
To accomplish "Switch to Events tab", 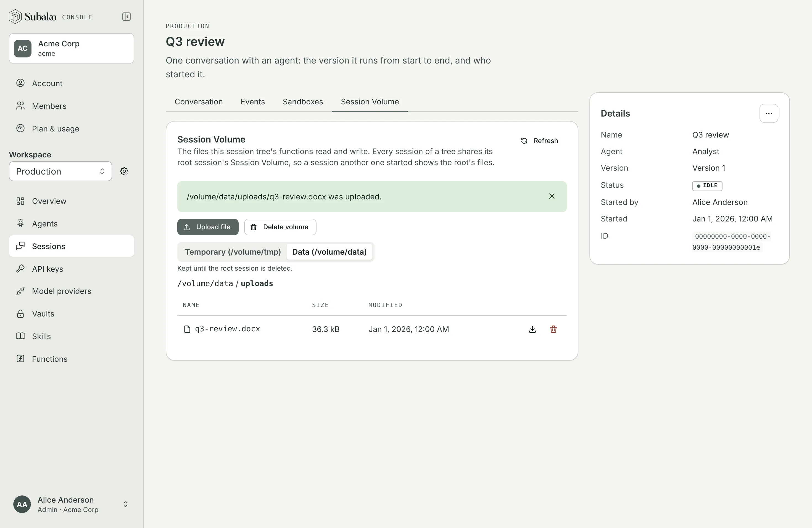I will pyautogui.click(x=252, y=102).
